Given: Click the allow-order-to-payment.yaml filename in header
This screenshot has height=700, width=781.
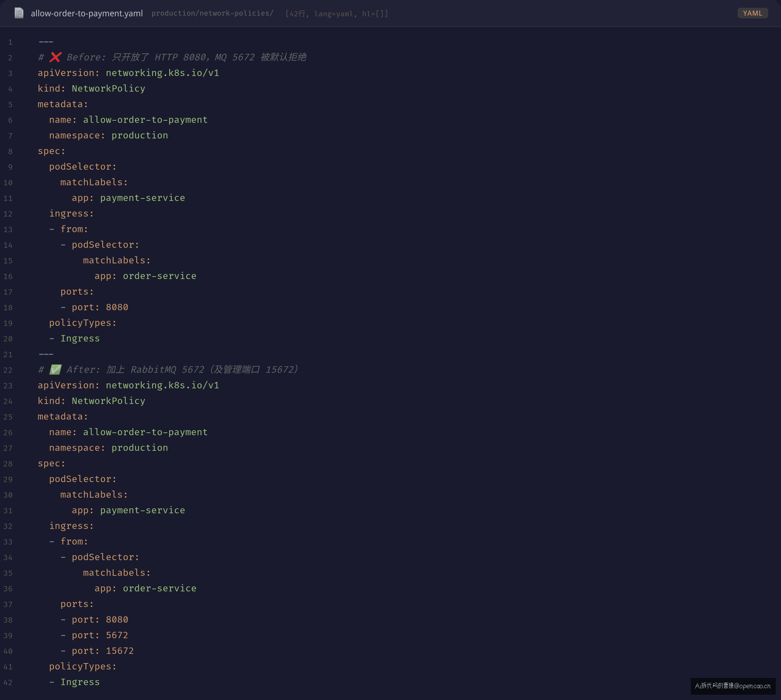Looking at the screenshot, I should [x=87, y=13].
